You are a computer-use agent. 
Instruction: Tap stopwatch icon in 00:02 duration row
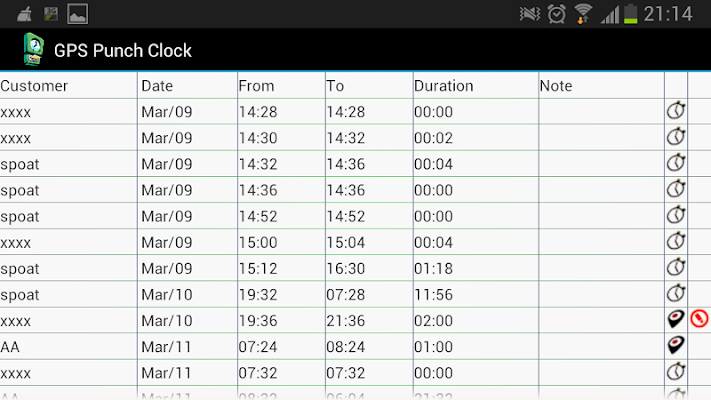click(x=676, y=137)
